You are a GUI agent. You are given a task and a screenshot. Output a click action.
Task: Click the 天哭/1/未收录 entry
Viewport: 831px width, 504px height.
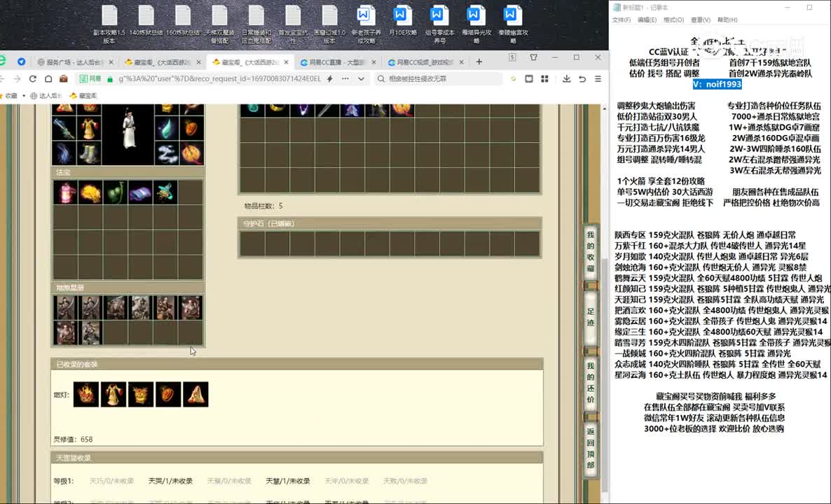click(x=170, y=481)
